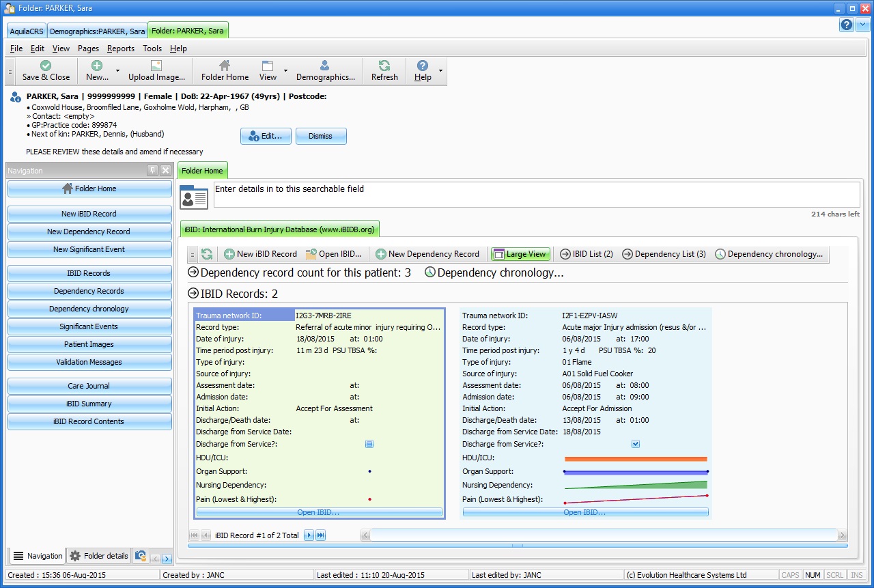Open the Reports menu
The width and height of the screenshot is (874, 588).
pos(120,48)
